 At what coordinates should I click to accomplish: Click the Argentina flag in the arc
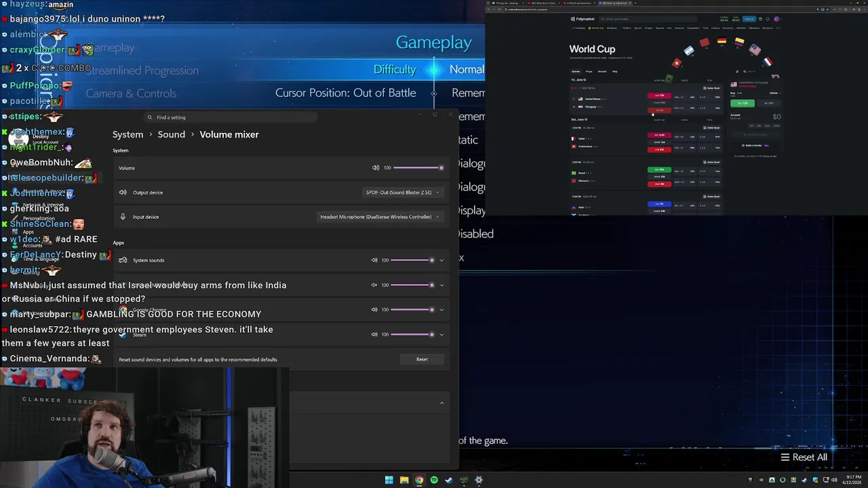click(x=689, y=51)
